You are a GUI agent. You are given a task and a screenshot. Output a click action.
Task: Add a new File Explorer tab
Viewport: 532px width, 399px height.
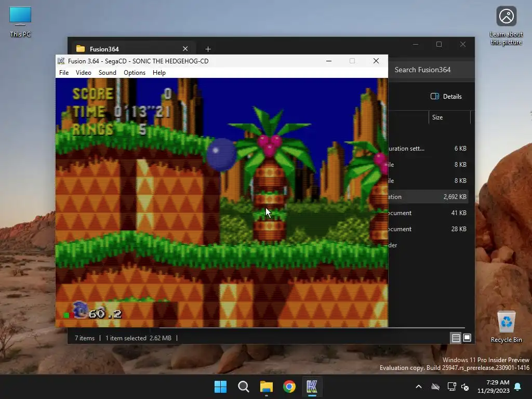pyautogui.click(x=208, y=49)
